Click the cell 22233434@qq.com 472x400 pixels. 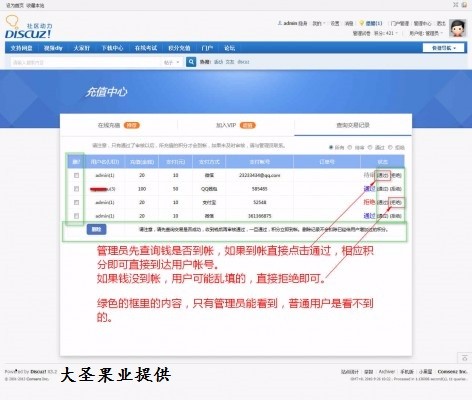pos(260,175)
